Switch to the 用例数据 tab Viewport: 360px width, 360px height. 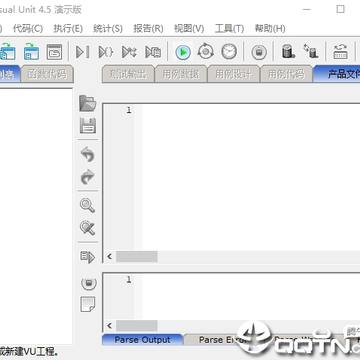pos(181,74)
